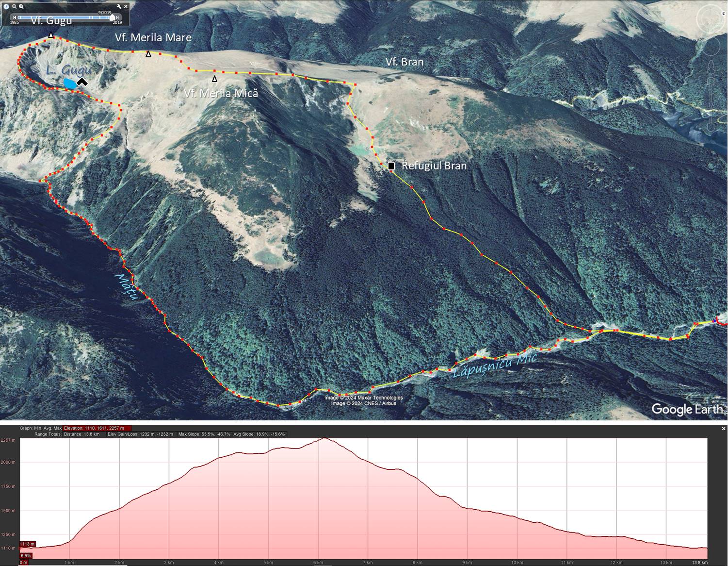Zoom in the time slider range
The width and height of the screenshot is (728, 566).
(21, 6)
